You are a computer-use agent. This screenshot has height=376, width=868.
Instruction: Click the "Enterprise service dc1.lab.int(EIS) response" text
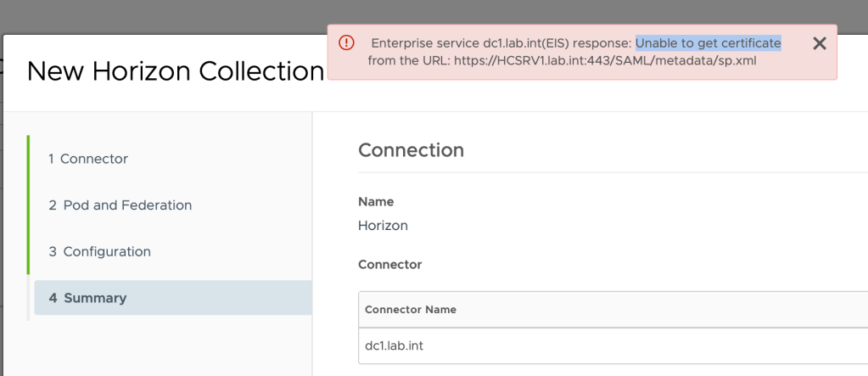pos(501,42)
